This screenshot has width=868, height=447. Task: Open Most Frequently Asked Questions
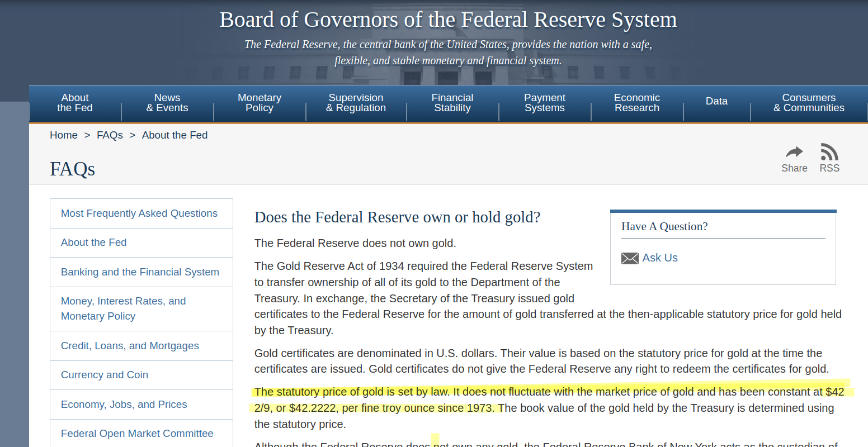coord(139,213)
